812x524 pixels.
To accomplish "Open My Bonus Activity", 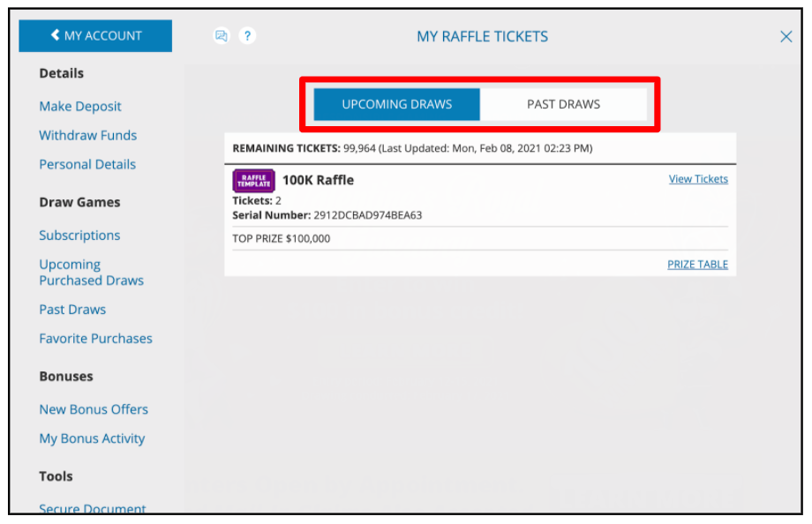I will 92,438.
